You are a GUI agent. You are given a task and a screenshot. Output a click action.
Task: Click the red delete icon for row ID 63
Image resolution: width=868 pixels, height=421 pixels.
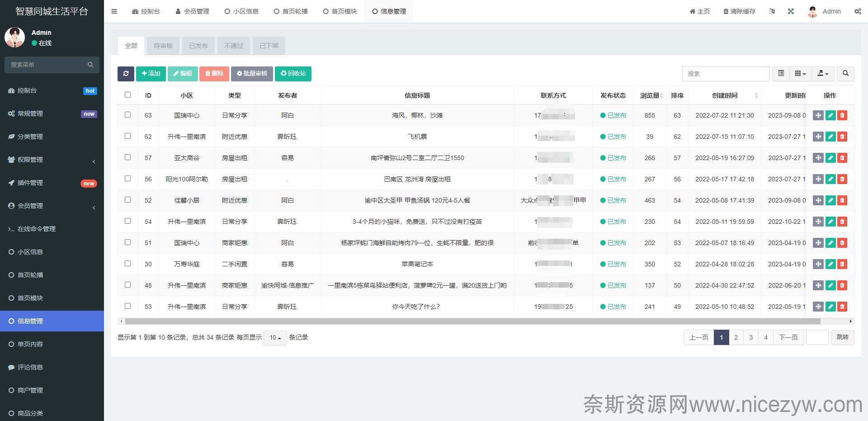[x=842, y=115]
